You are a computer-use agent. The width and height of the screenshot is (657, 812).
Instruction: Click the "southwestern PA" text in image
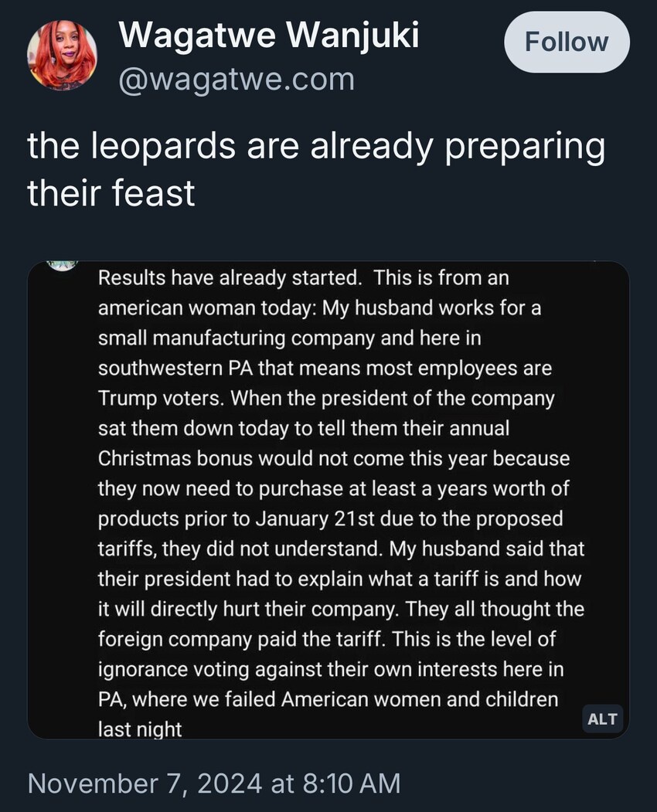coord(175,368)
